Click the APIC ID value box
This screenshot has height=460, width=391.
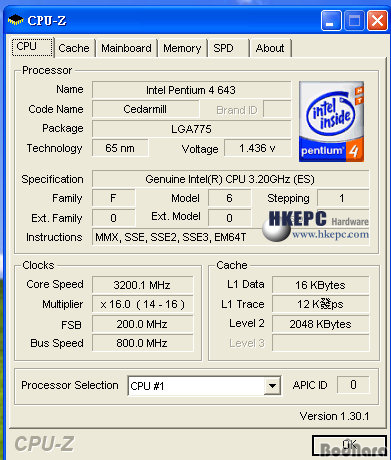(x=353, y=385)
